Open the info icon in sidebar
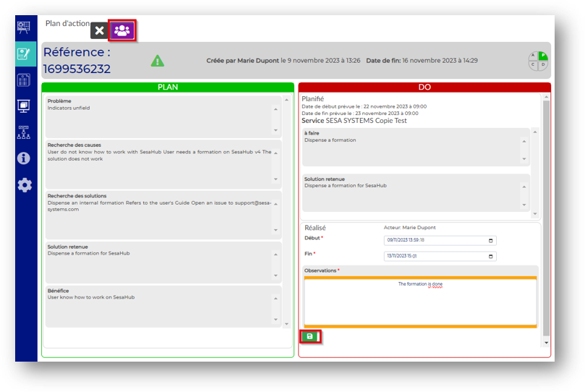 [x=25, y=158]
